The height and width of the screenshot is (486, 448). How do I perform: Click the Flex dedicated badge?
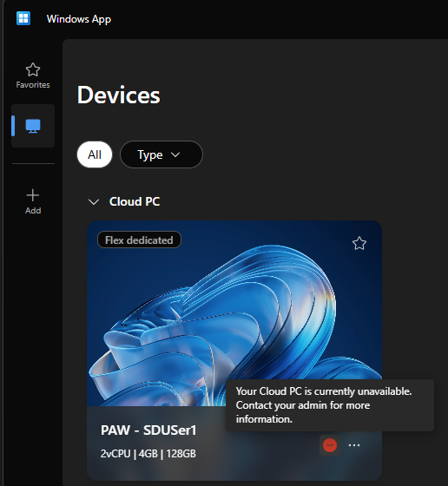coord(139,240)
